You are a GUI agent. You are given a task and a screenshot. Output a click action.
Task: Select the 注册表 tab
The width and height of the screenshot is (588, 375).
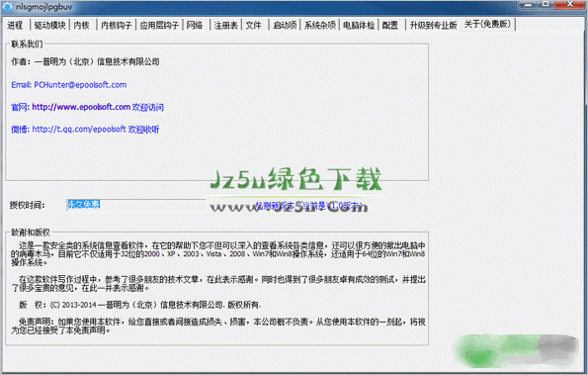[225, 25]
